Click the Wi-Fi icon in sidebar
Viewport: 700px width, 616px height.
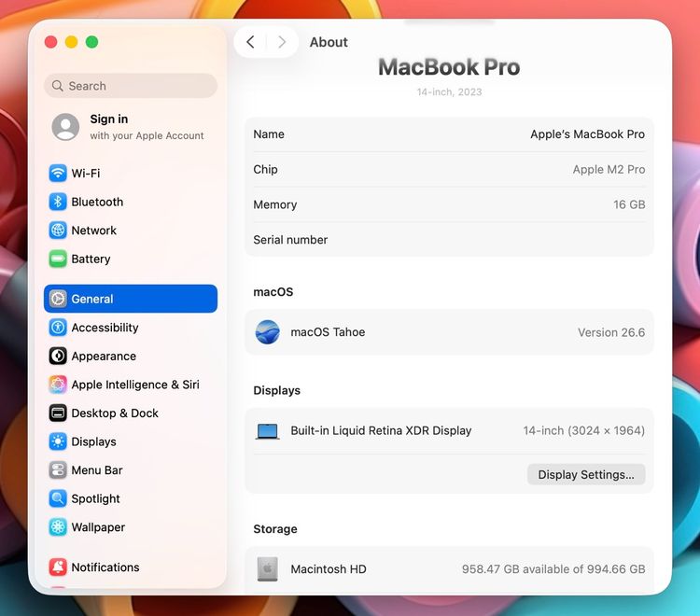click(x=58, y=174)
